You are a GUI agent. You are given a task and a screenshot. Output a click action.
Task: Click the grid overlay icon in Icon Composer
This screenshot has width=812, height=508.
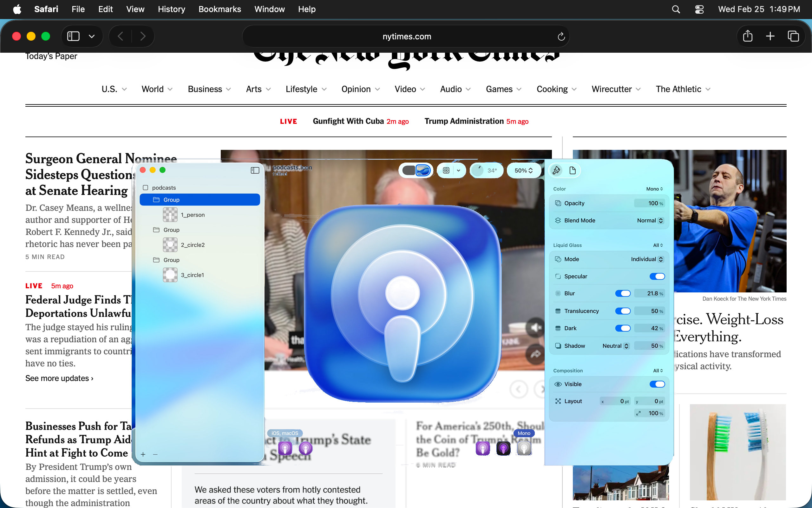pyautogui.click(x=446, y=170)
